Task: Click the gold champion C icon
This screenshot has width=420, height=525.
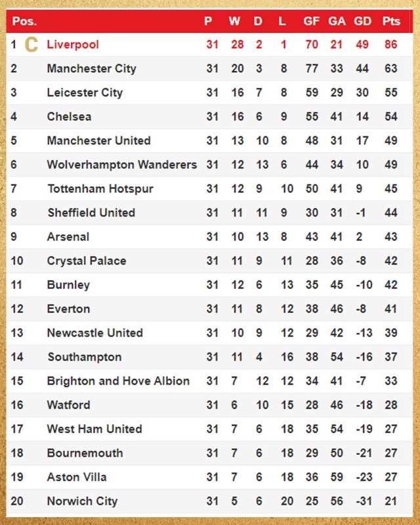Action: [x=31, y=45]
